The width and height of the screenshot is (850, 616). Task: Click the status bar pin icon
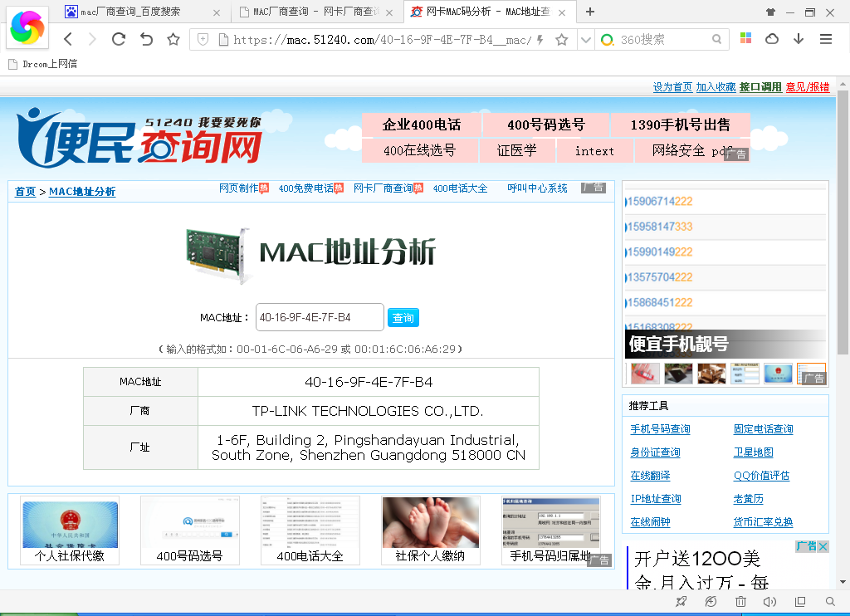pos(681,601)
